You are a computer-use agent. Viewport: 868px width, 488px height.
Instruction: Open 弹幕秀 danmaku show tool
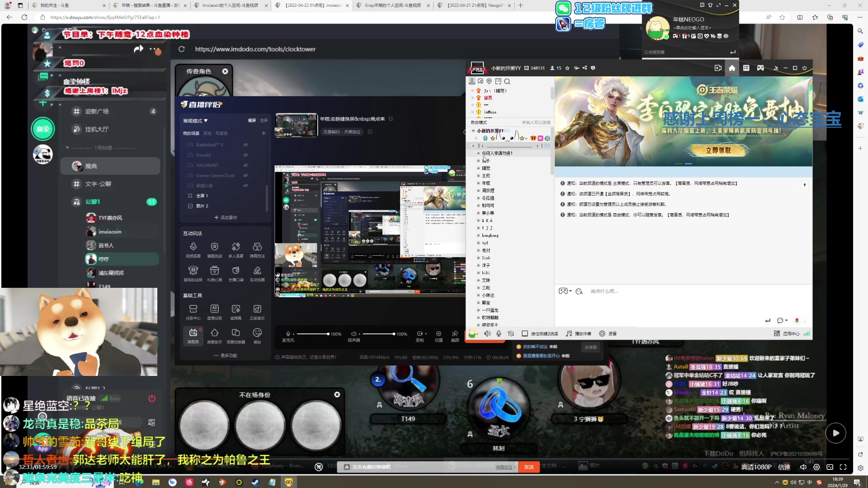[x=193, y=336]
